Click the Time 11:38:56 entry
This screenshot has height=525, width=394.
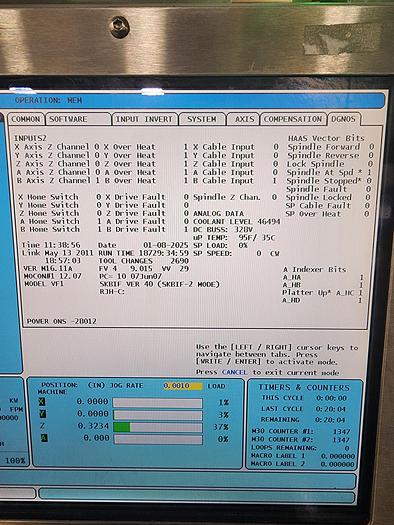pyautogui.click(x=51, y=245)
